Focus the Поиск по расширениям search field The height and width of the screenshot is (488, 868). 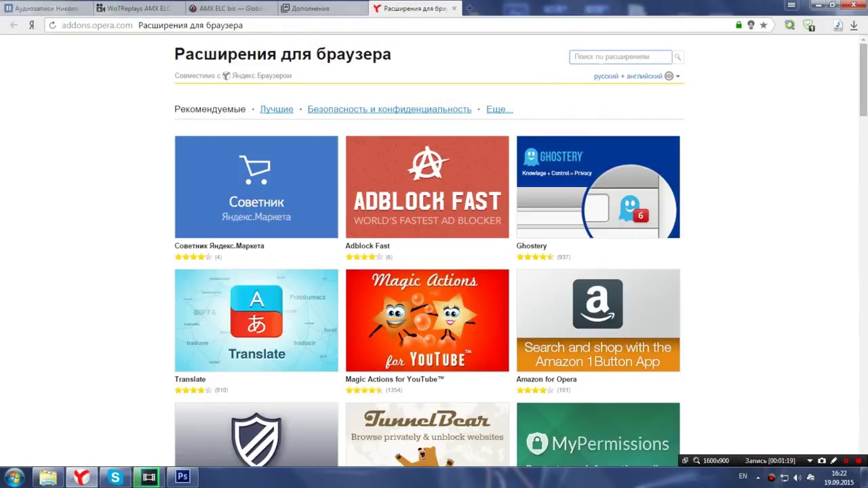click(620, 57)
